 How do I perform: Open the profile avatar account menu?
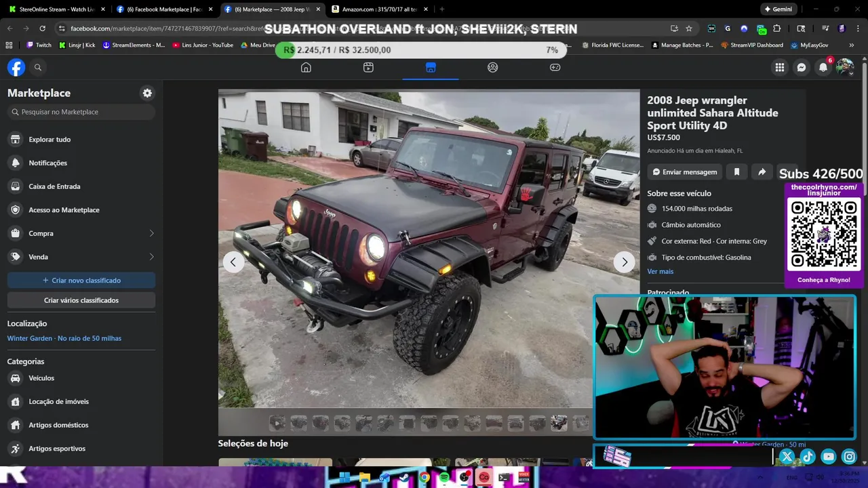[x=844, y=67]
